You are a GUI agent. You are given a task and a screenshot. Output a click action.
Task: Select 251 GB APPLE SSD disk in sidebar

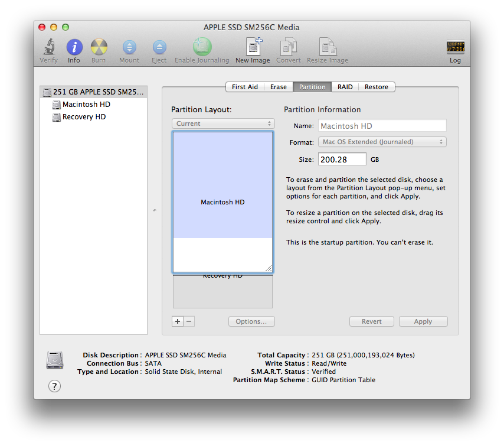(93, 92)
